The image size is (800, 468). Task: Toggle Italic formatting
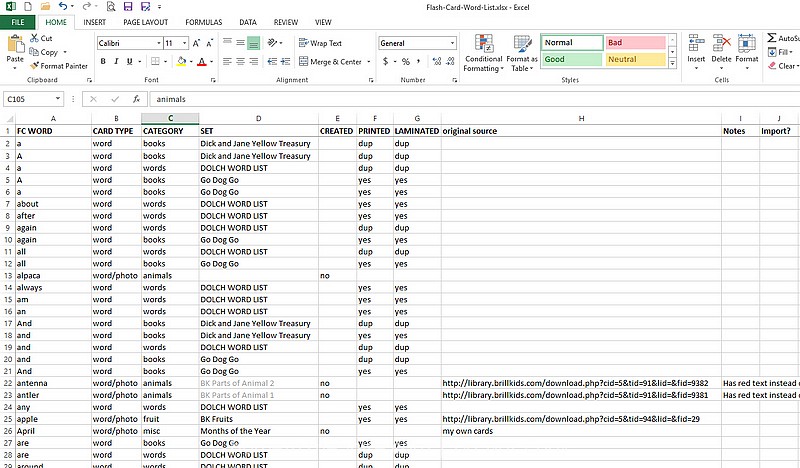116,62
